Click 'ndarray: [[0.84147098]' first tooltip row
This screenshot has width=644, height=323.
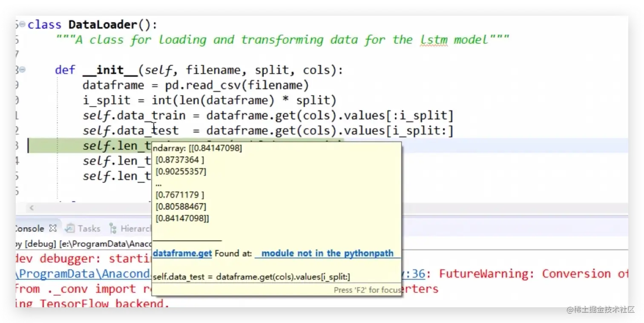(x=197, y=148)
